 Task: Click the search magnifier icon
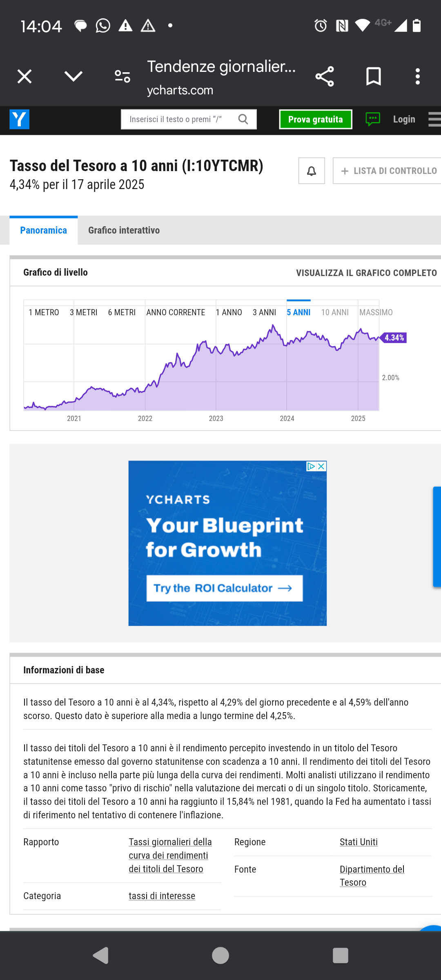[243, 119]
